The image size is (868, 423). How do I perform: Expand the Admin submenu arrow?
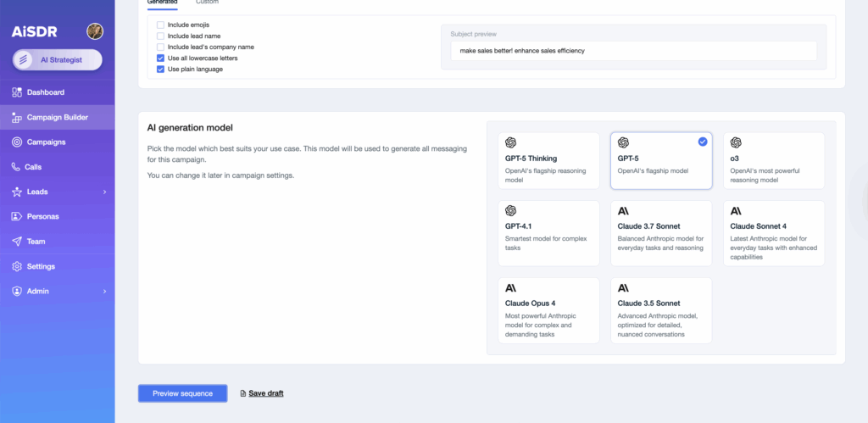tap(105, 292)
